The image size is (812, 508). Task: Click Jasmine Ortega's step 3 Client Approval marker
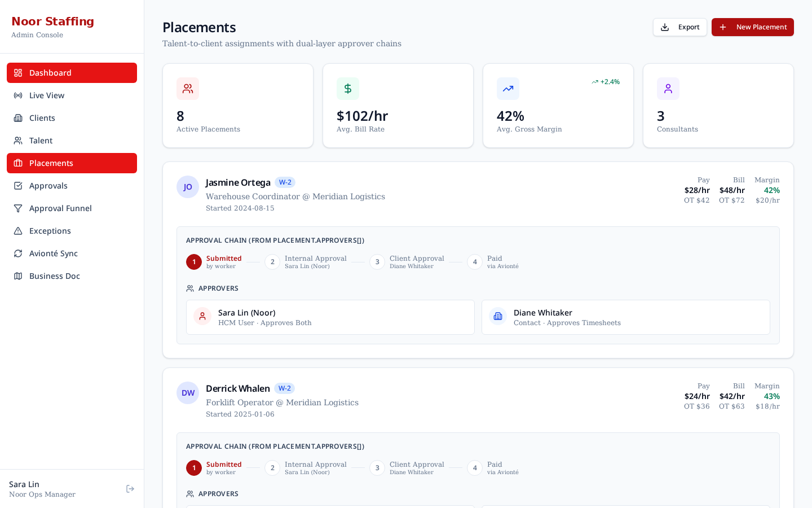377,262
